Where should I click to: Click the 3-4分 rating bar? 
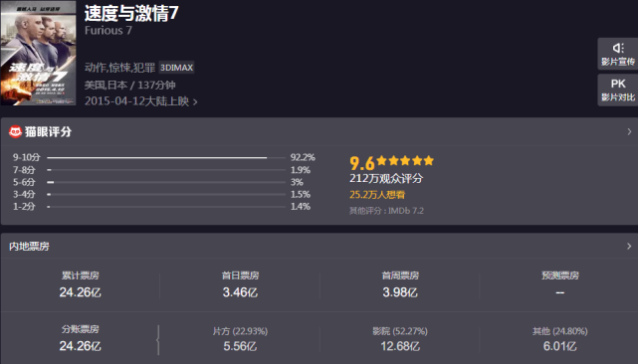point(166,194)
